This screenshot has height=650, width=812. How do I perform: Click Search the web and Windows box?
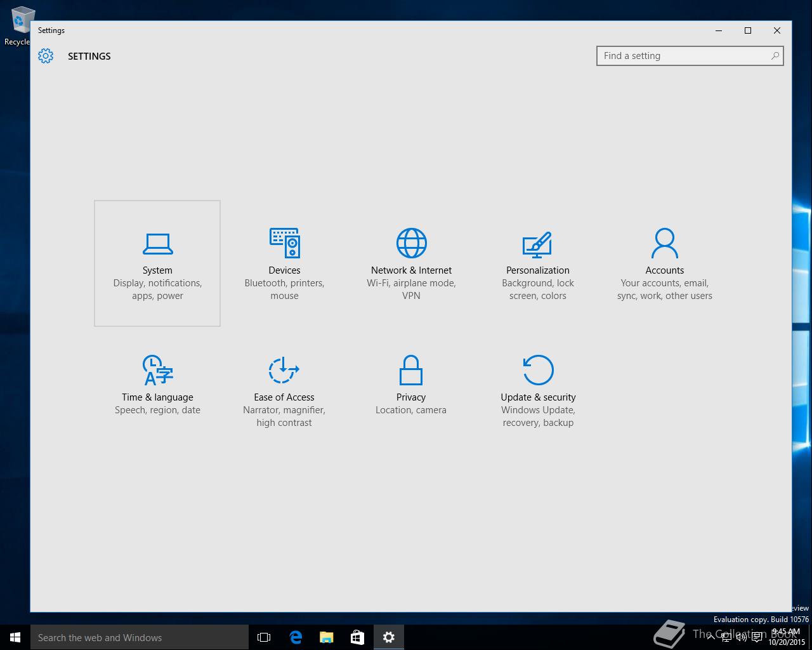pos(140,637)
